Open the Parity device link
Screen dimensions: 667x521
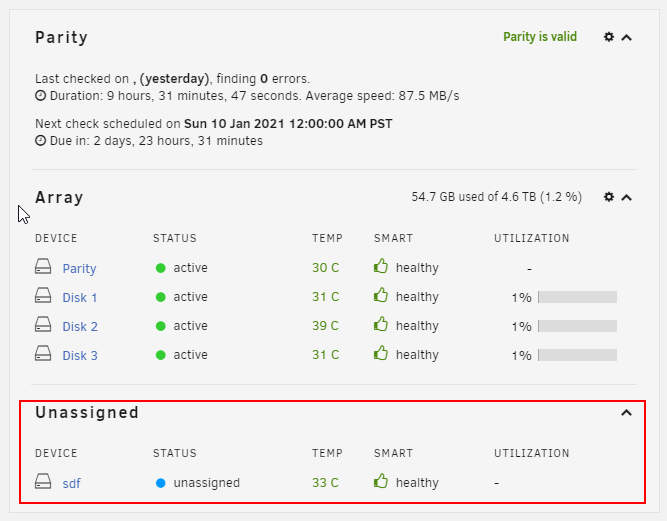click(x=80, y=268)
